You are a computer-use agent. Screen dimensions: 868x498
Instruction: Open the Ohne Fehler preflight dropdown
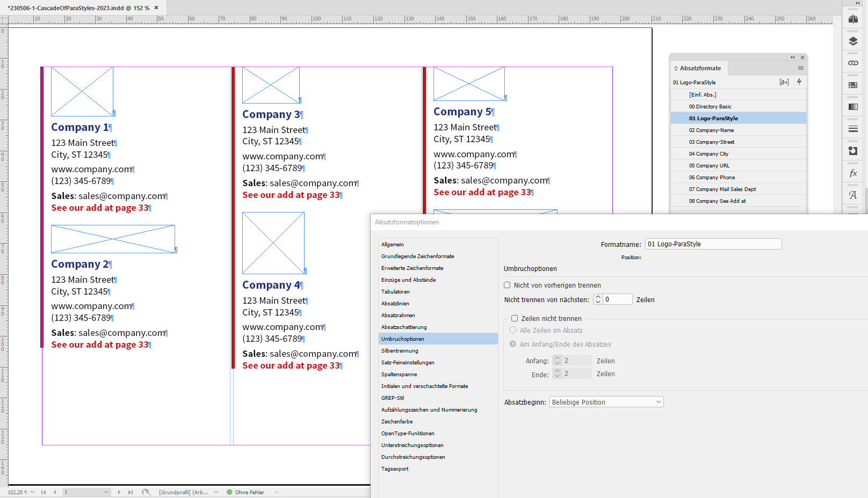click(x=276, y=492)
